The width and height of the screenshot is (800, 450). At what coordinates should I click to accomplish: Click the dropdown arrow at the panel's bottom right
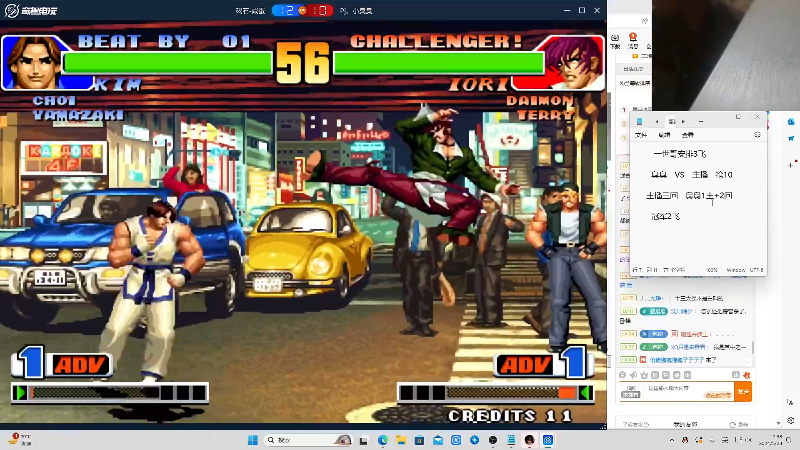779,423
